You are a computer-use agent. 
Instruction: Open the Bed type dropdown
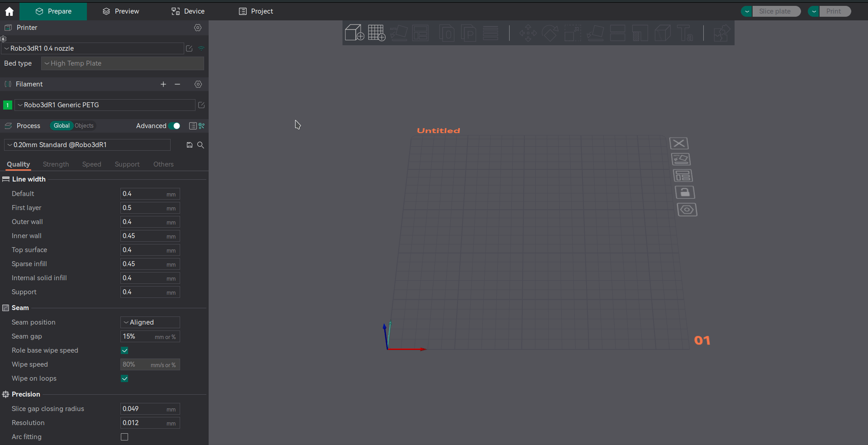point(122,63)
